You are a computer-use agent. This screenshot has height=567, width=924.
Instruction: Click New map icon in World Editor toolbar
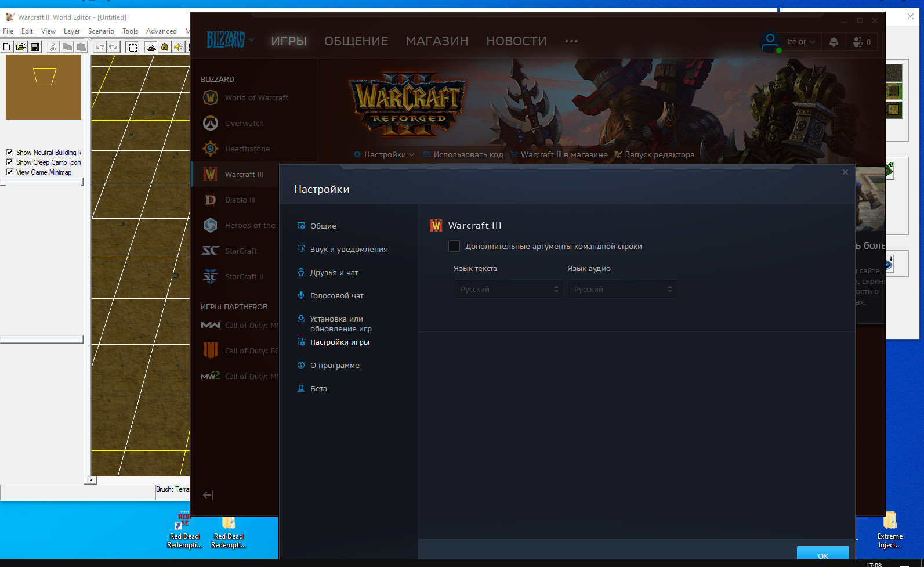(x=7, y=47)
